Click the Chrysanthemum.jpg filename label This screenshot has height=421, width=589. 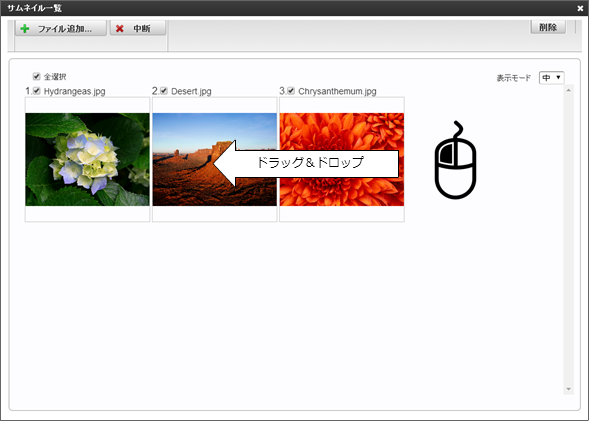point(337,91)
